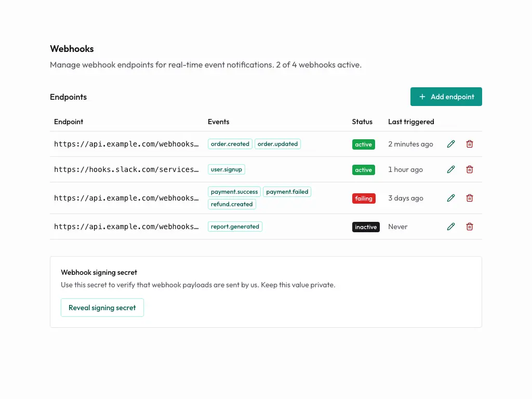
Task: Delete the inactive report webhook endpoint
Action: click(469, 227)
